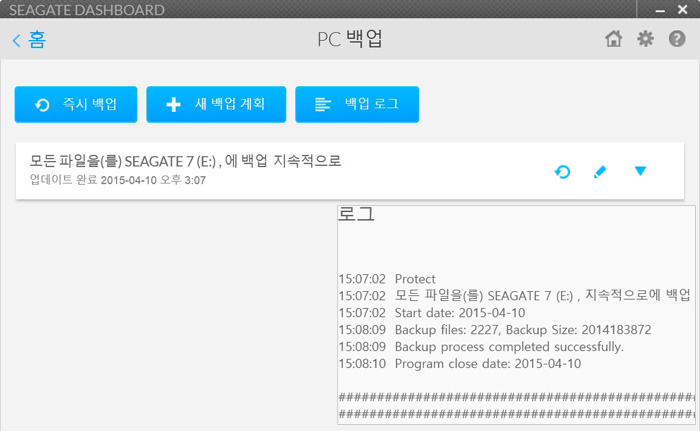Viewport: 700px width, 431px height.
Task: Go back to 홈 screen
Action: pos(29,40)
